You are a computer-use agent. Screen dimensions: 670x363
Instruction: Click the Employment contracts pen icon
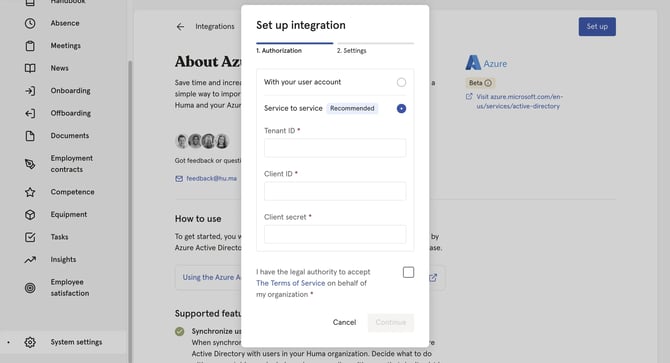pyautogui.click(x=30, y=164)
